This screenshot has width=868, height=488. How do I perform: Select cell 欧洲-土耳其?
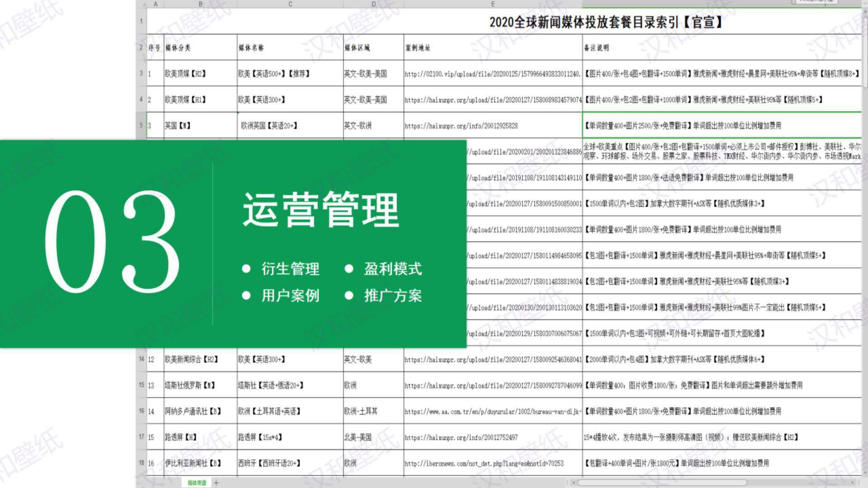(x=373, y=411)
